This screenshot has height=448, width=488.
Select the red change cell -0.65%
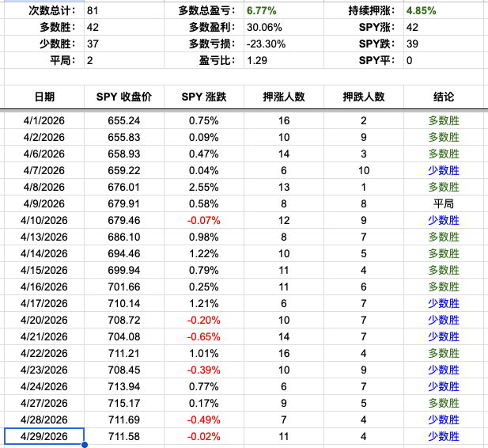(x=204, y=336)
